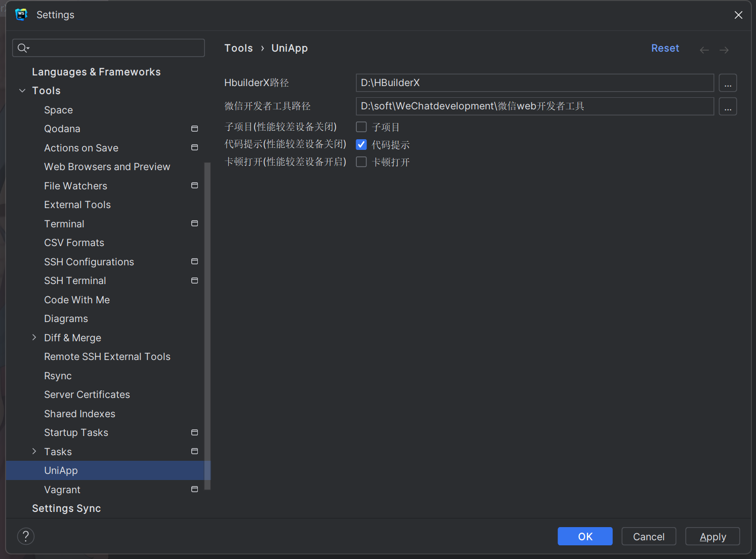This screenshot has height=559, width=756.
Task: Click the back navigation arrow
Action: [x=704, y=50]
